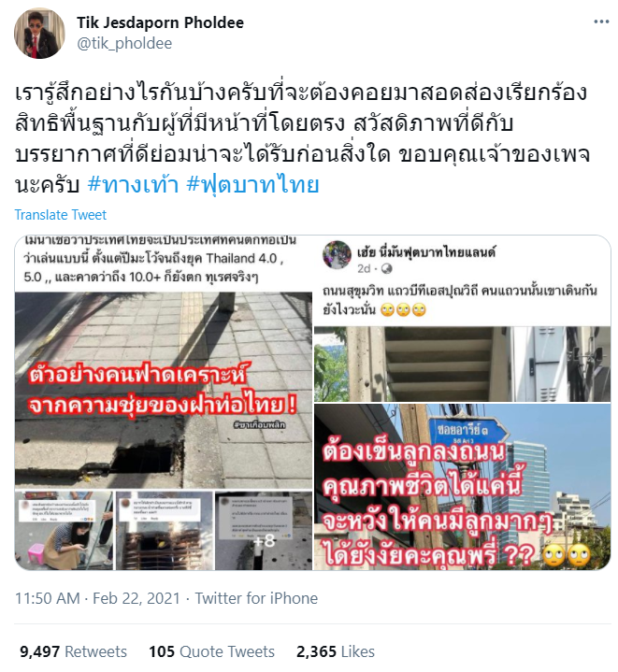The width and height of the screenshot is (618, 672).
Task: Open the Soi Ari street sign photo
Action: point(463,487)
